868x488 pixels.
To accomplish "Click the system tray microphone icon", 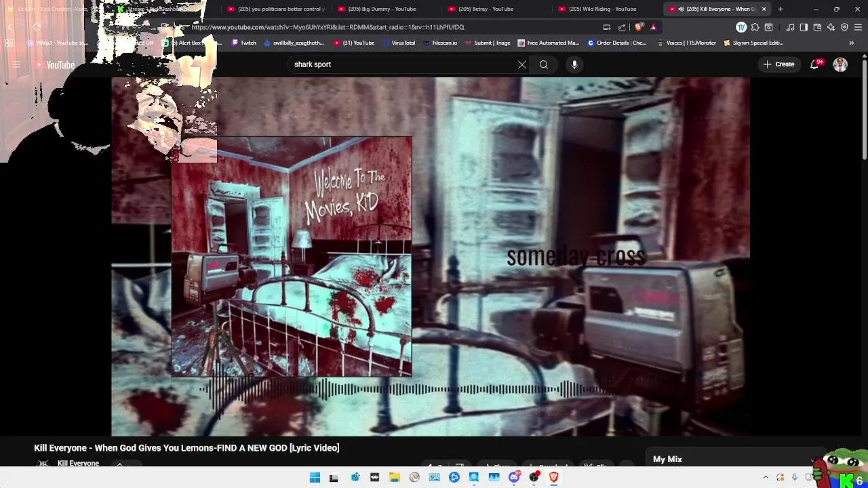I will click(x=795, y=478).
